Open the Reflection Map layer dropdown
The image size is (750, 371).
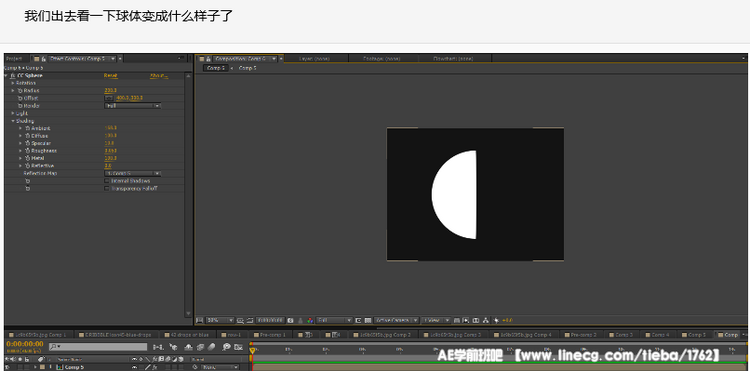[132, 173]
